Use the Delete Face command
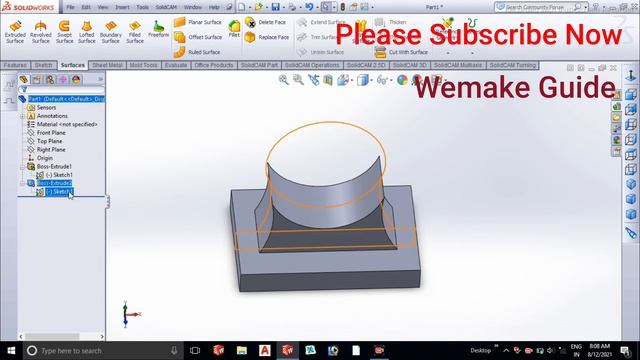640x360 pixels. tap(265, 22)
